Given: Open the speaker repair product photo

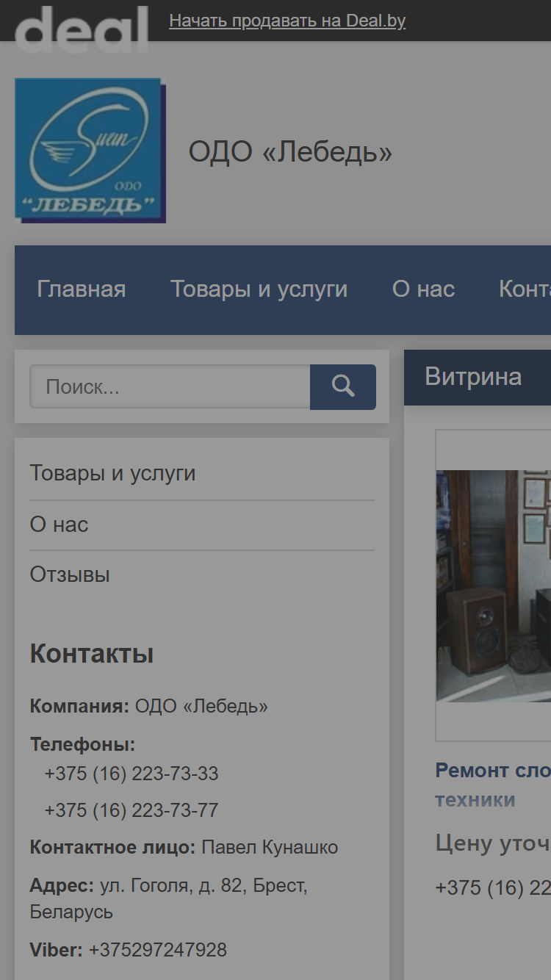Looking at the screenshot, I should (494, 586).
